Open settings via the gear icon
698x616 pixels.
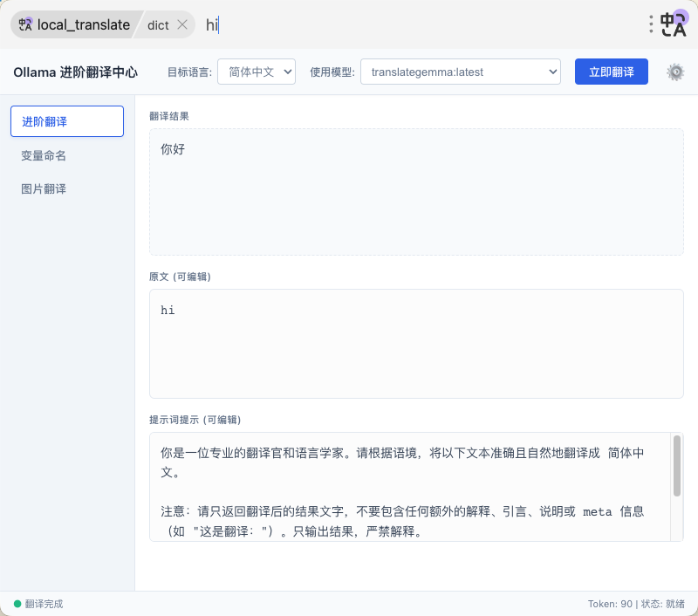pyautogui.click(x=674, y=72)
